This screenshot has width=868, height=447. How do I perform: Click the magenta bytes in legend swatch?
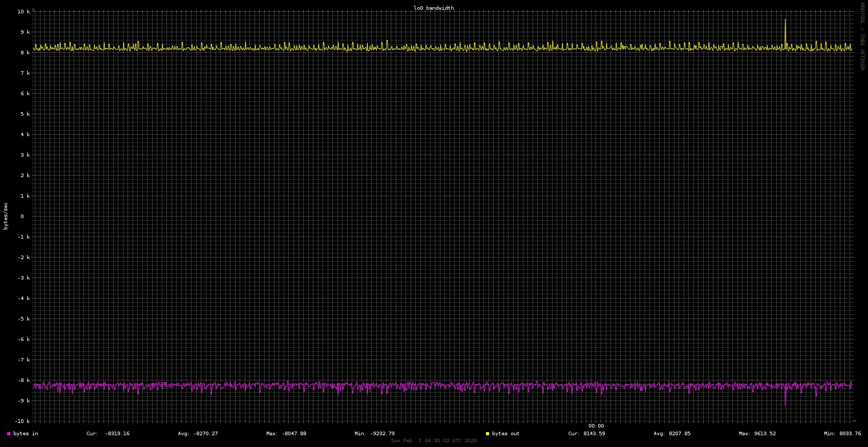[9, 434]
